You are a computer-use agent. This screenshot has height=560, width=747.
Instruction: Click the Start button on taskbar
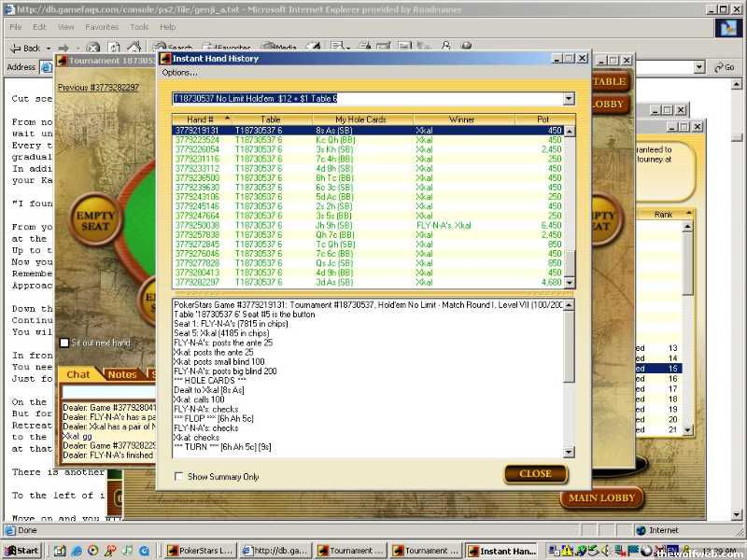click(21, 551)
